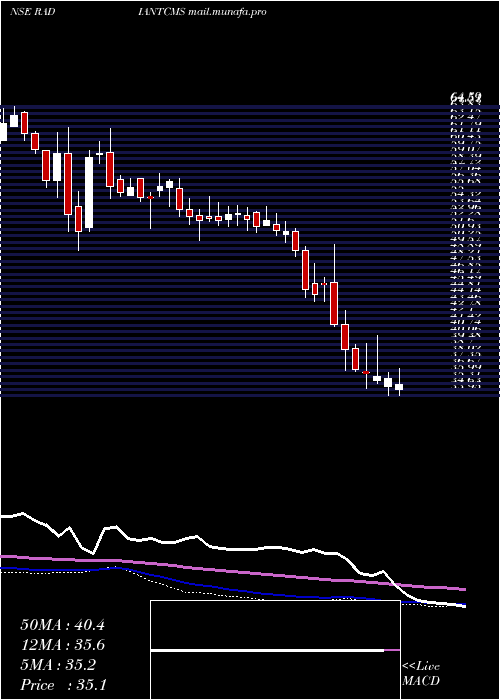Viewport: 500px width, 700px height.
Task: Click the "MACD" label
Action: click(421, 681)
